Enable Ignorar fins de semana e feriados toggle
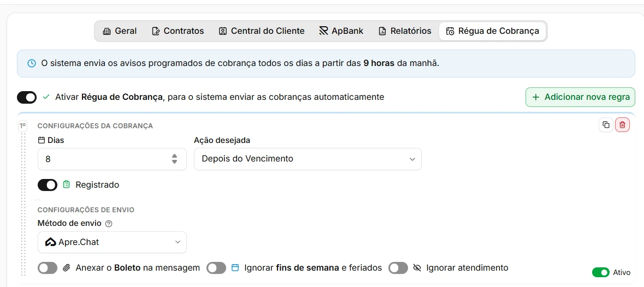This screenshot has height=287, width=644. (216, 268)
